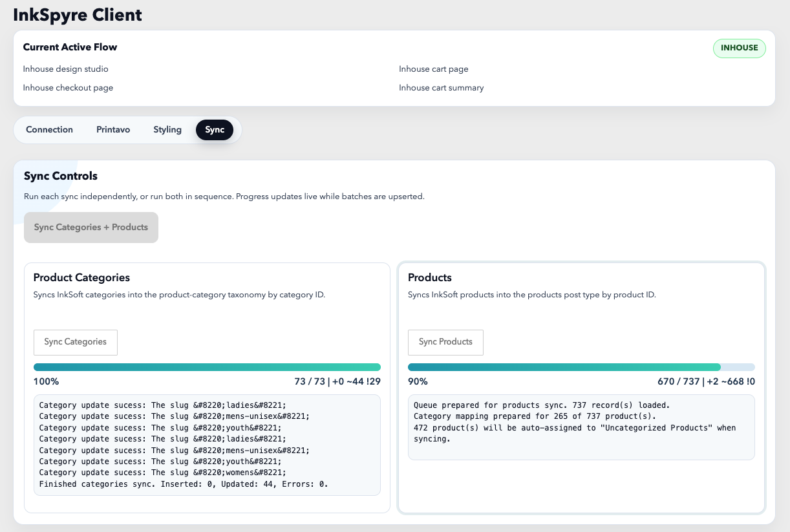Click the 670 / 737 | +2 ~668 !0 counter
This screenshot has width=790, height=532.
tap(707, 381)
